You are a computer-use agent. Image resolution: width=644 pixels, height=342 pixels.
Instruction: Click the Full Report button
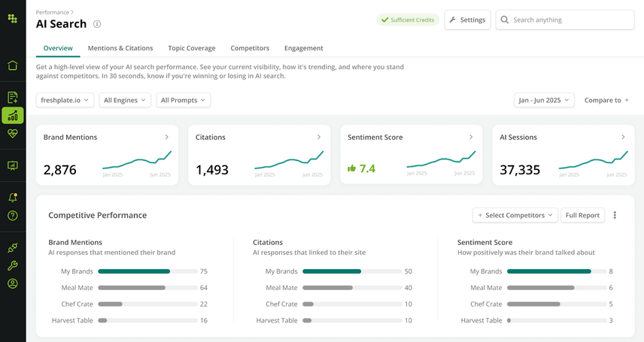tap(583, 215)
